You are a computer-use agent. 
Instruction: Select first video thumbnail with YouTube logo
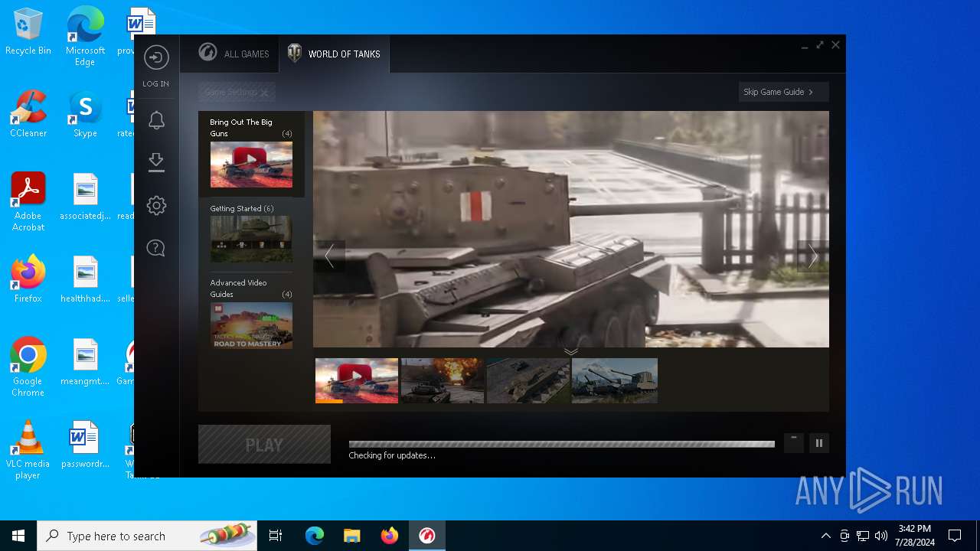357,380
